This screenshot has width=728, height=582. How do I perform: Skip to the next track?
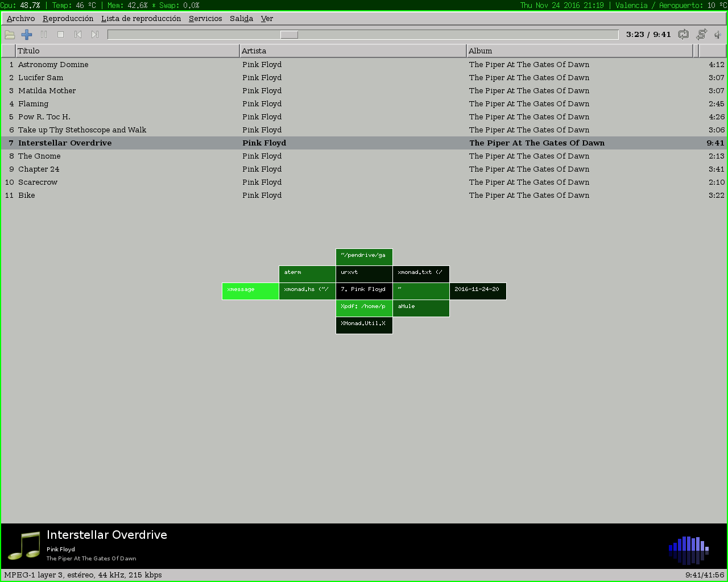coord(95,35)
